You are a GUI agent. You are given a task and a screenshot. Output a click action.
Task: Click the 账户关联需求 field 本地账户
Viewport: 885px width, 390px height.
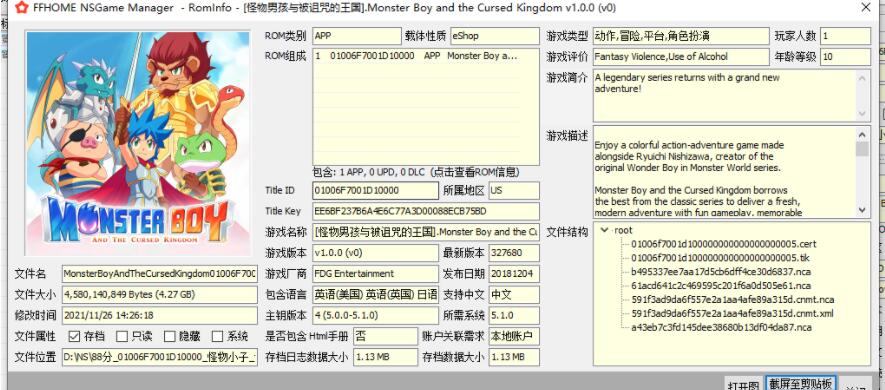click(514, 336)
